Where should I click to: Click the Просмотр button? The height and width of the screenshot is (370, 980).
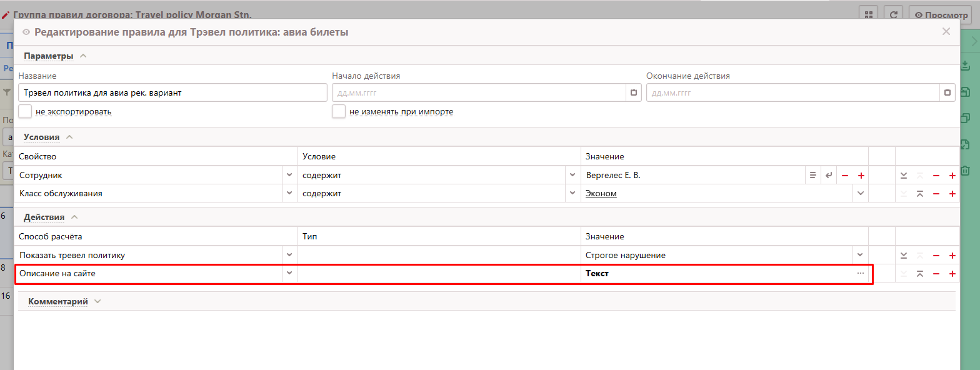point(937,15)
